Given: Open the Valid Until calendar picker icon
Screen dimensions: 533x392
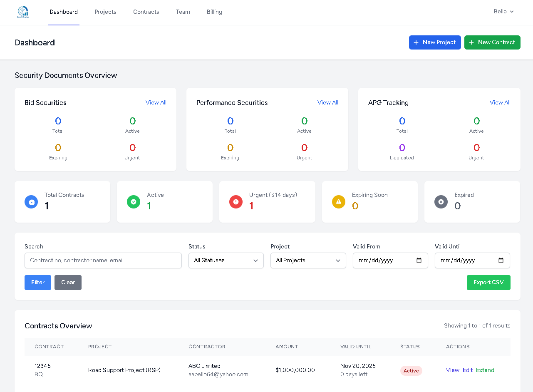Looking at the screenshot, I should (501, 261).
